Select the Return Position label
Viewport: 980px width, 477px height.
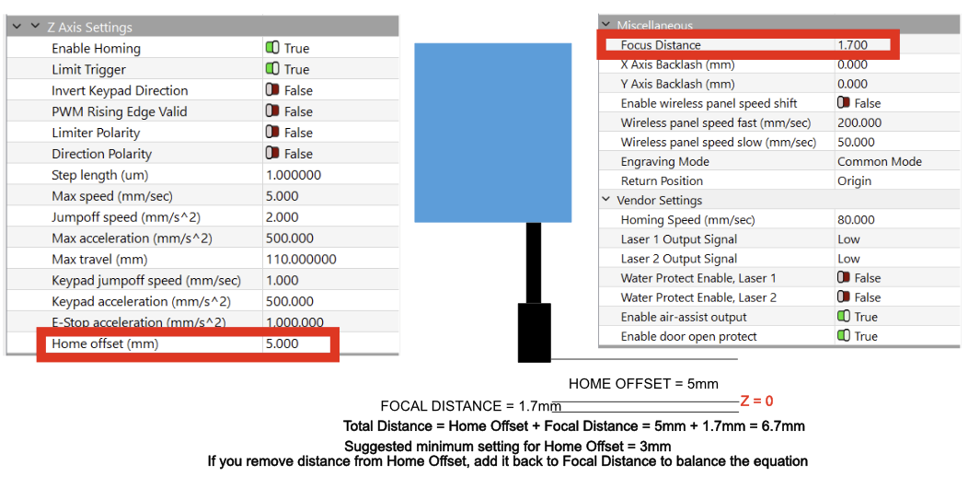662,180
